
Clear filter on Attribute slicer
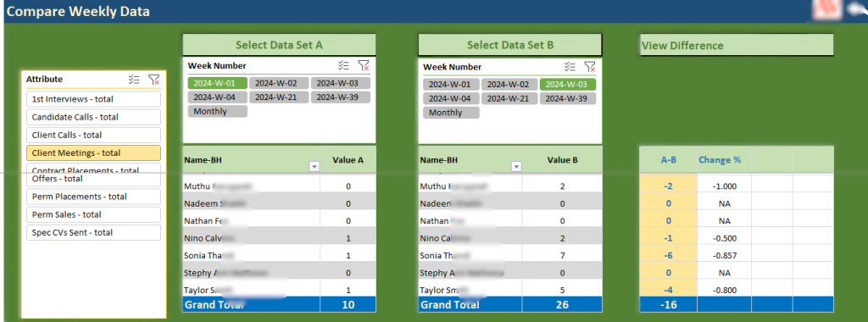[153, 80]
